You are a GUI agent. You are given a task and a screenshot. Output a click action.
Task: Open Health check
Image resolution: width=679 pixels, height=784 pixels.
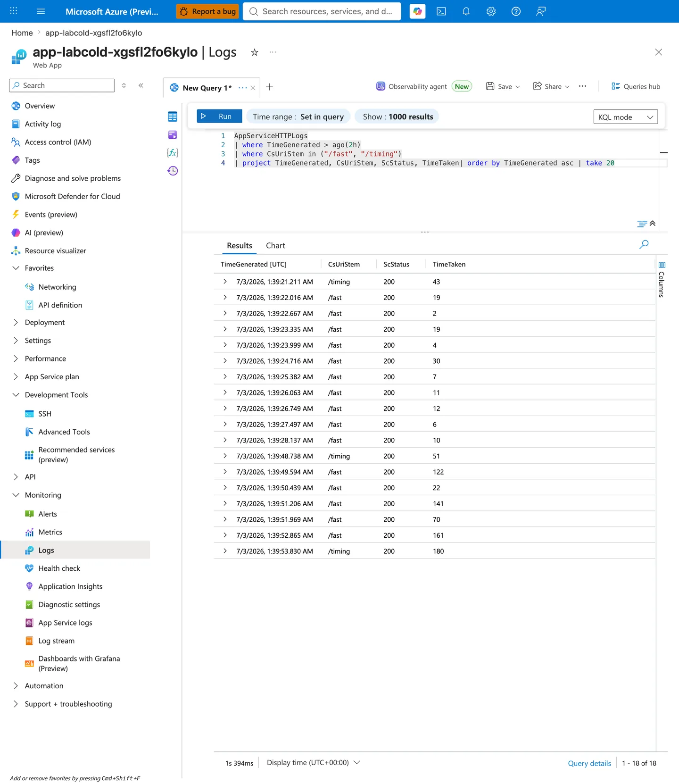click(x=59, y=568)
